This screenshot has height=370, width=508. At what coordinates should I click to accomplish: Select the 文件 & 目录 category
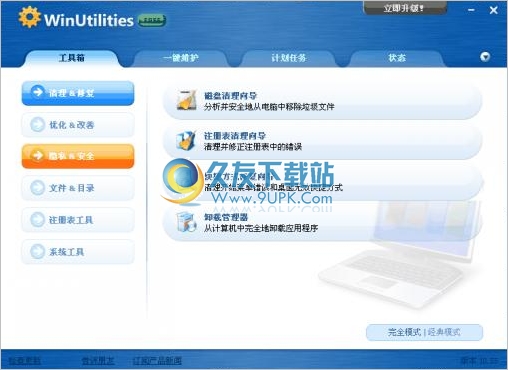pyautogui.click(x=78, y=188)
